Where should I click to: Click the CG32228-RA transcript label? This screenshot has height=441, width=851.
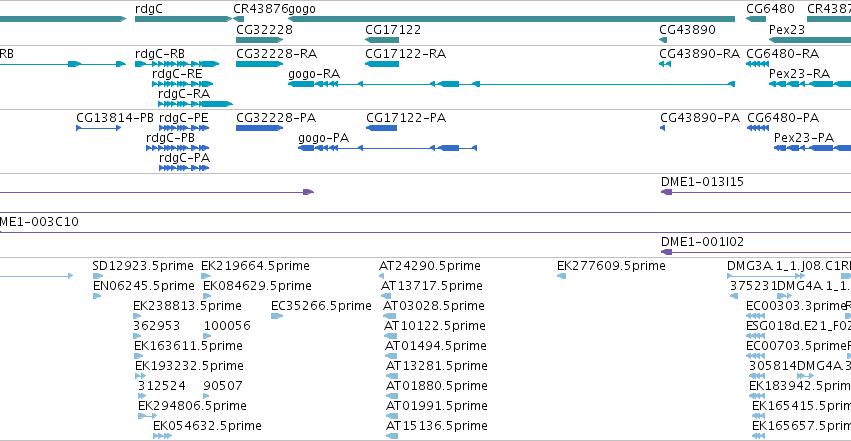coord(276,54)
